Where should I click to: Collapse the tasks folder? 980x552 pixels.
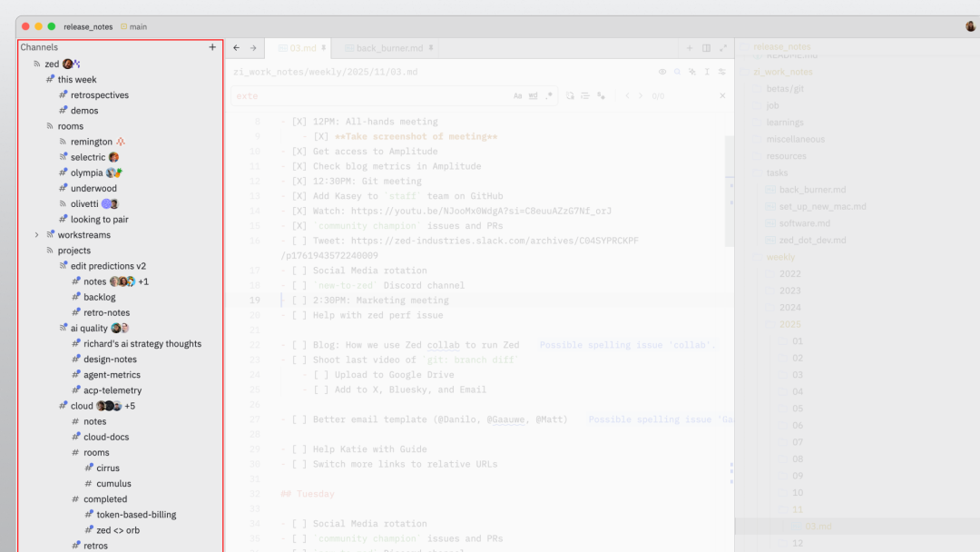(x=777, y=173)
